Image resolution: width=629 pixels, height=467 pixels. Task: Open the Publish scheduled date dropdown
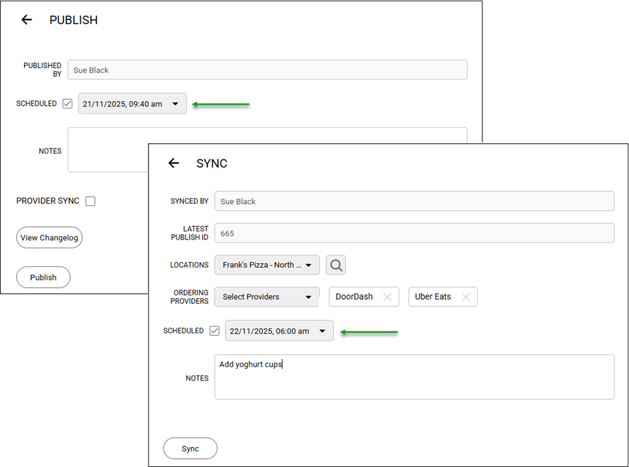tap(176, 103)
